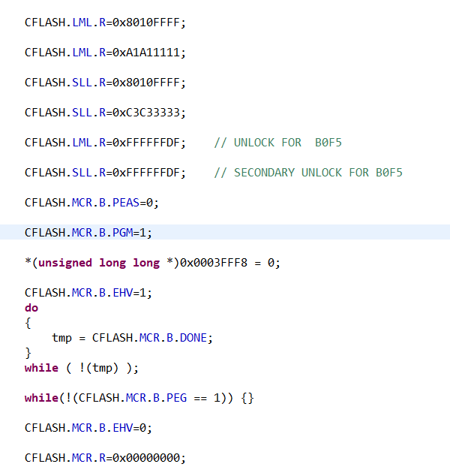Click the line CFLASH.LML.R=0xA1A11111;
The image size is (450, 476).
[105, 53]
